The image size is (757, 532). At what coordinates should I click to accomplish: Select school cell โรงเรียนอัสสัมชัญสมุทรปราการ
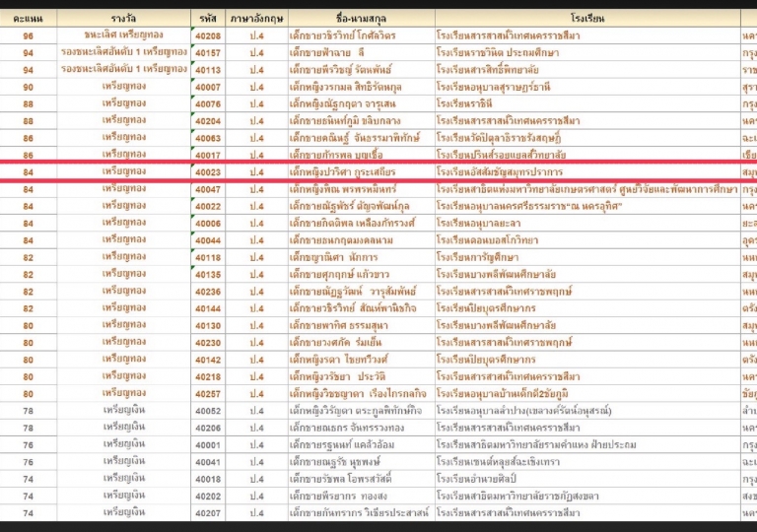tap(587, 172)
